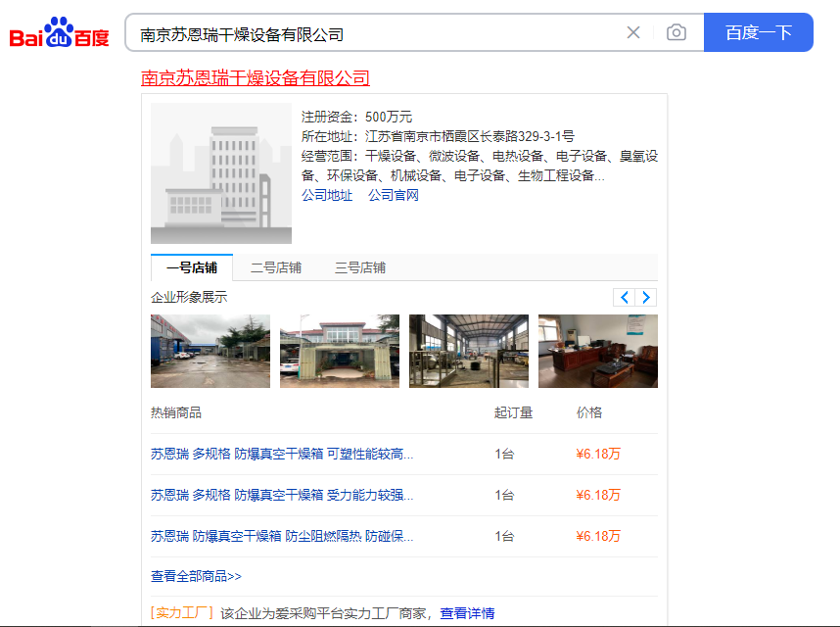Open the factory yard photo with parked cars
Screen dimensions: 840x627
pyautogui.click(x=210, y=351)
